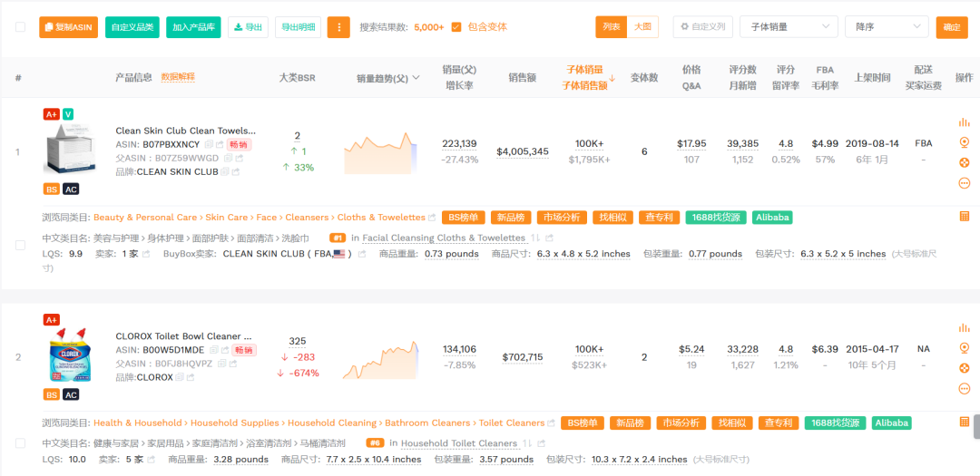View sales trend chart for CLOROX
The image size is (980, 476).
[x=380, y=359]
